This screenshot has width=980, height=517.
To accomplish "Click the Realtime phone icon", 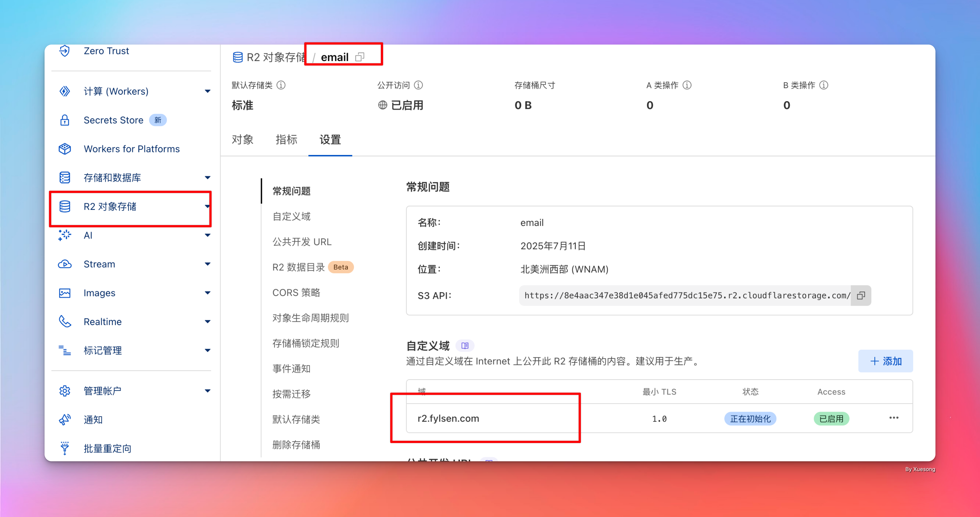I will (x=65, y=322).
